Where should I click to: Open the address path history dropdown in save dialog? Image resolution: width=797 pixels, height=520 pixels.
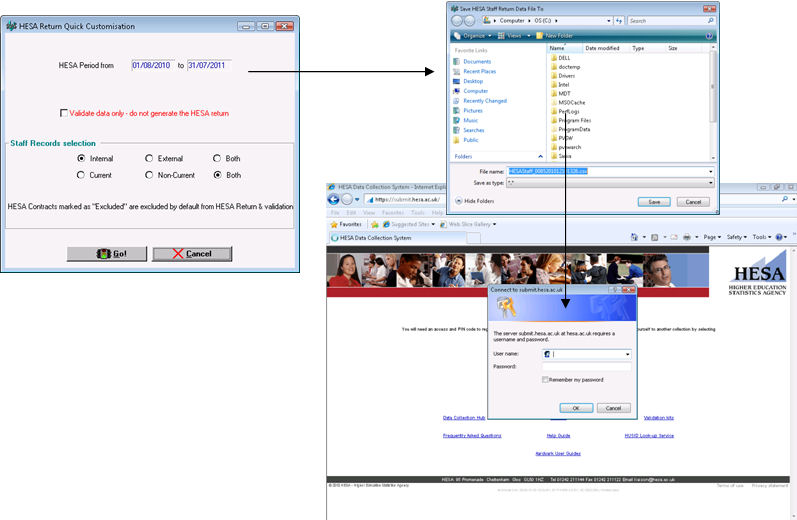click(608, 21)
